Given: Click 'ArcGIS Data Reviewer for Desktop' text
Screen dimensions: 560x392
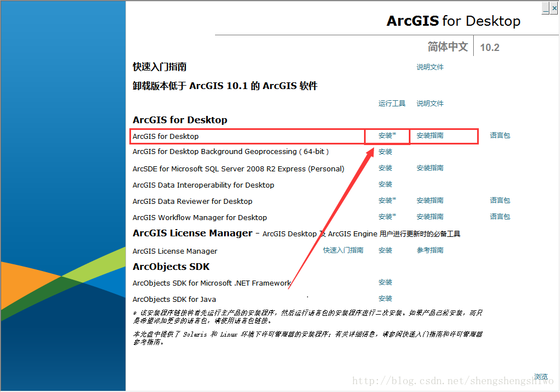Looking at the screenshot, I should point(193,202).
